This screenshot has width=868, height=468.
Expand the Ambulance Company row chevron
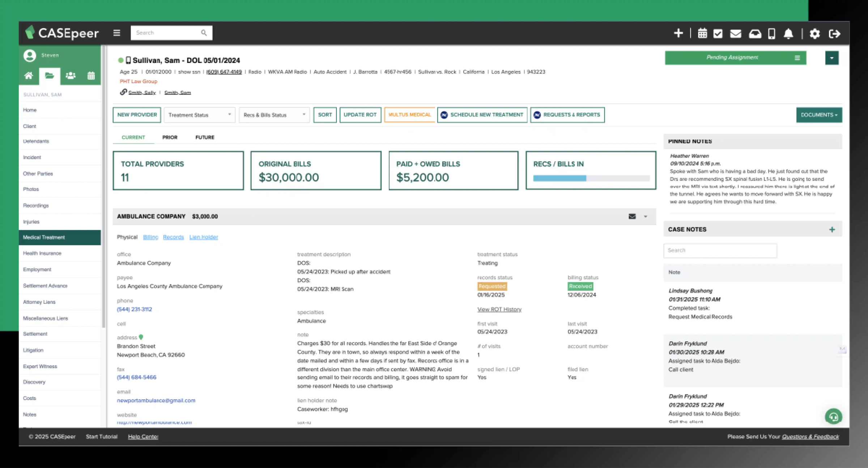(x=645, y=216)
